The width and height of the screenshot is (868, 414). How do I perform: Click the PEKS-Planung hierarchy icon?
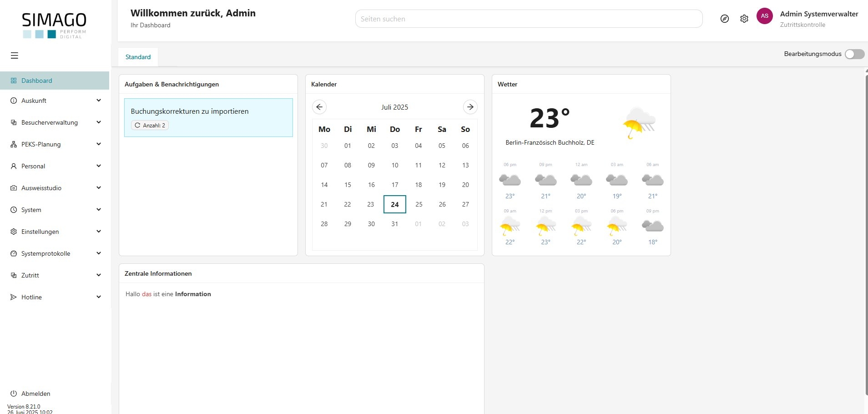point(14,144)
